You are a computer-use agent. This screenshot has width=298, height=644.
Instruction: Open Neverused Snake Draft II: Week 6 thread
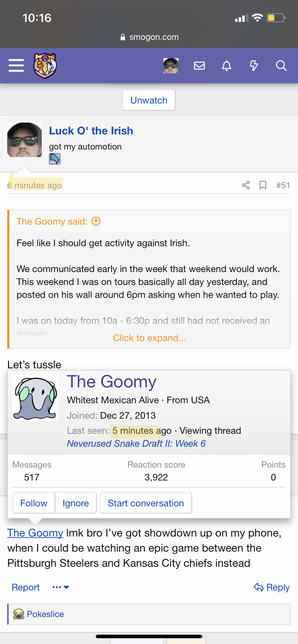[x=136, y=443]
